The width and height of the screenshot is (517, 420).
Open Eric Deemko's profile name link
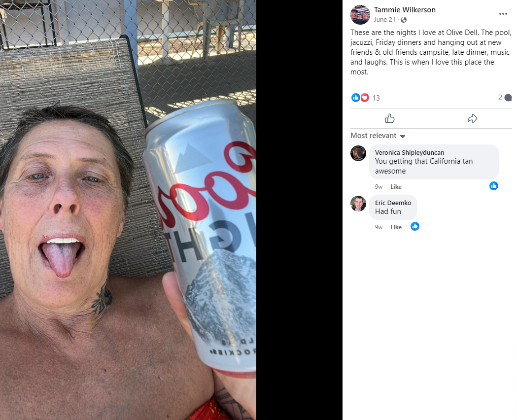393,203
